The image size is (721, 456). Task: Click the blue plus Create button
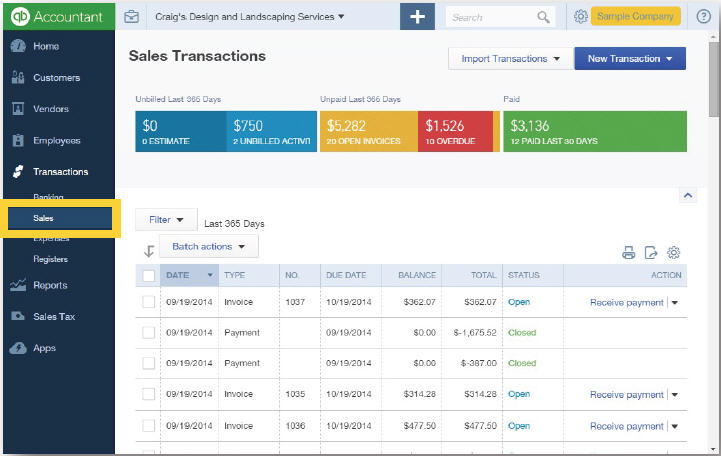pos(418,17)
